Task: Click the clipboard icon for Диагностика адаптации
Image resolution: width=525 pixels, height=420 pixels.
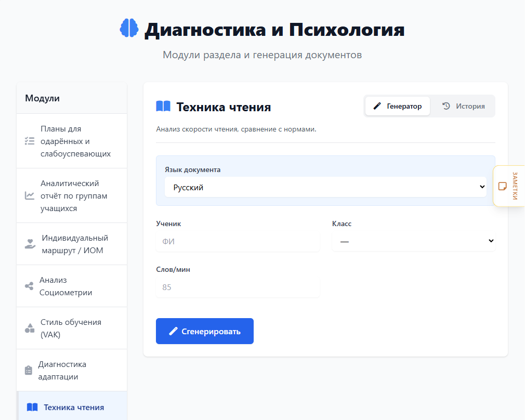Action: [29, 371]
